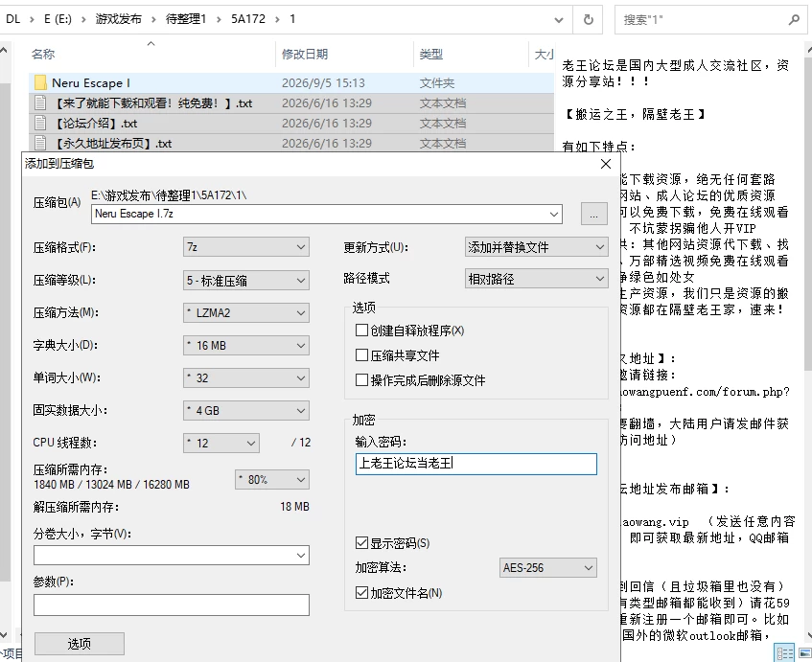Click the search magnifier icon

coord(795,20)
